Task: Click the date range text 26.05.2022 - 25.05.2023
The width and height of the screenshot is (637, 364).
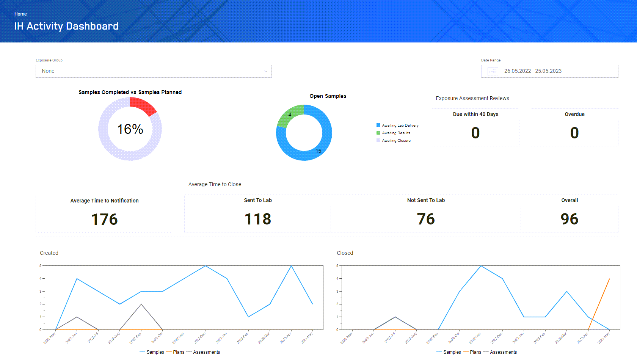Action: (533, 71)
